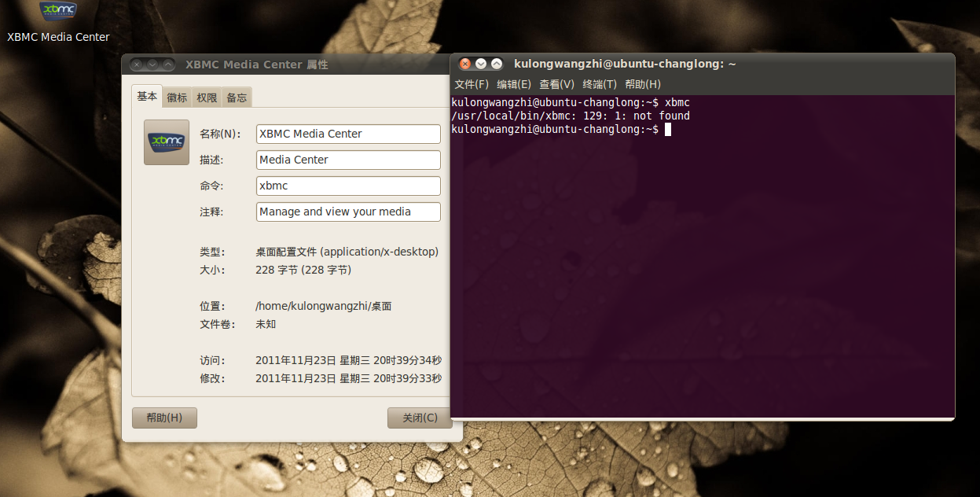This screenshot has width=980, height=497.
Task: Open the terminal 查看(V) menu
Action: pos(556,84)
